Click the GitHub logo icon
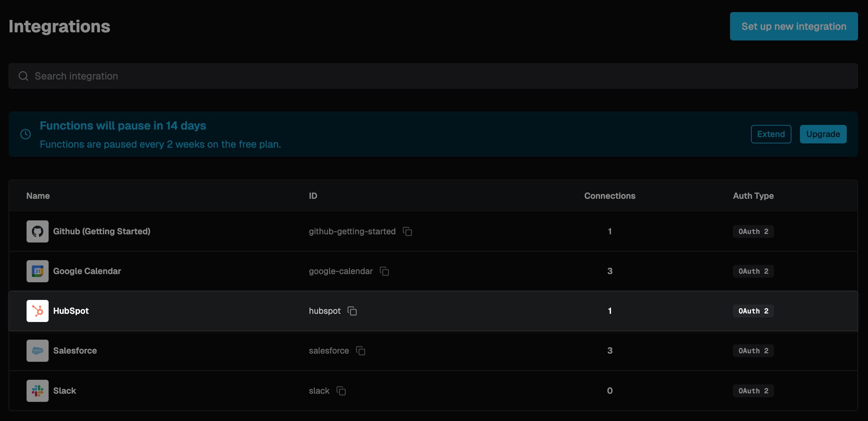 coord(38,231)
